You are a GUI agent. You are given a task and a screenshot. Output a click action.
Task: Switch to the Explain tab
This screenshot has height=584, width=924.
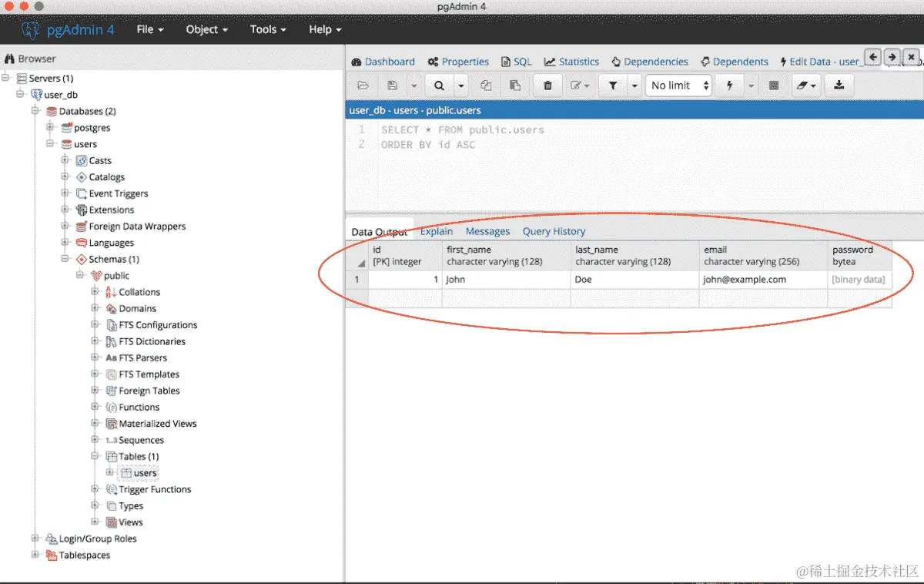coord(437,231)
